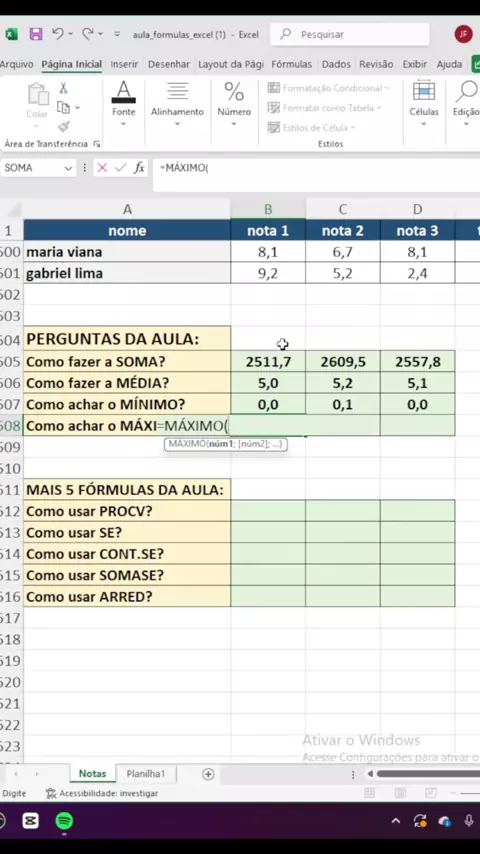Confirm formula with the green checkmark

point(120,168)
